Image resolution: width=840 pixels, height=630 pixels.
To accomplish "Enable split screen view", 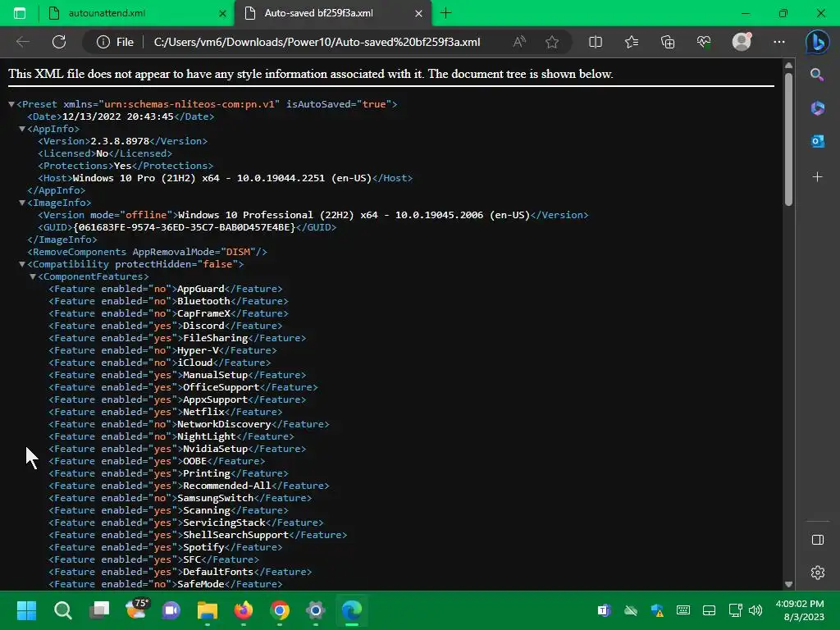I will (x=596, y=42).
